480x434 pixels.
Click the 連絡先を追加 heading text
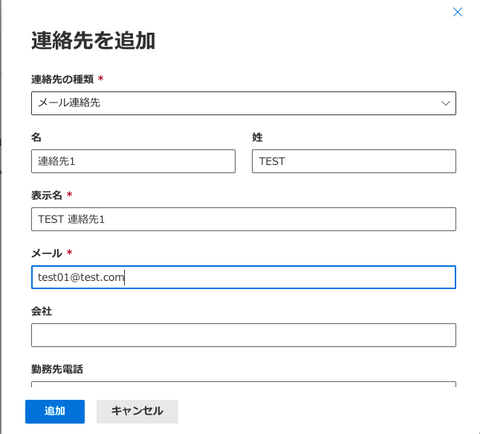(x=93, y=41)
